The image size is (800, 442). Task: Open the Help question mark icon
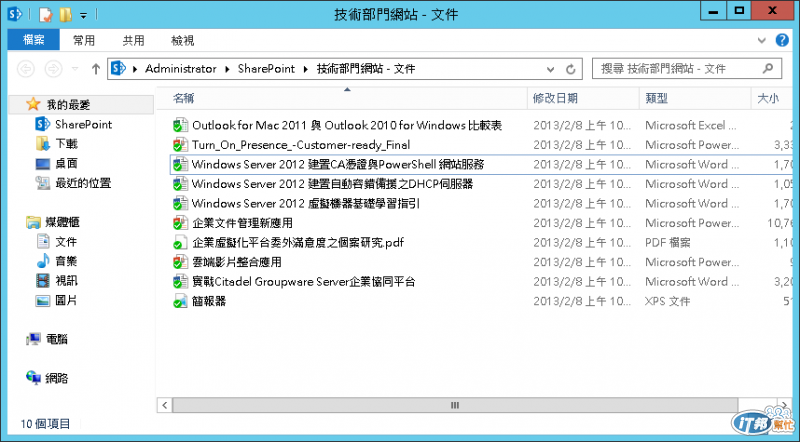(x=782, y=40)
